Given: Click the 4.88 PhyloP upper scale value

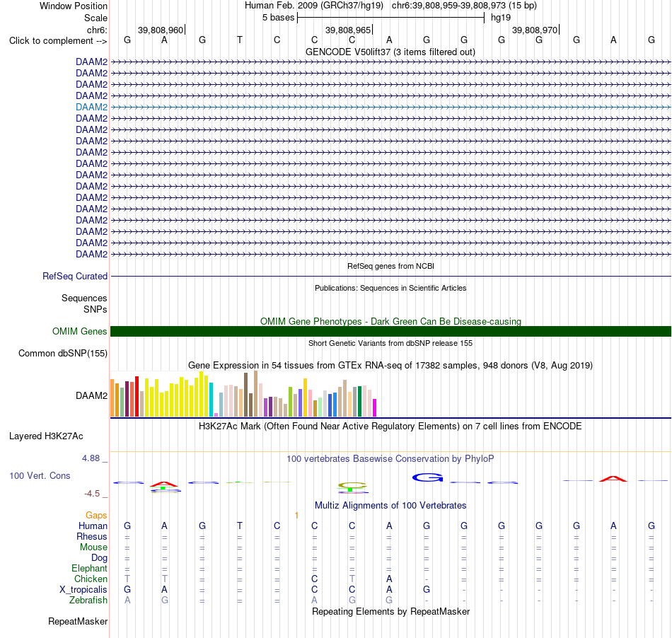Looking at the screenshot, I should tap(91, 458).
